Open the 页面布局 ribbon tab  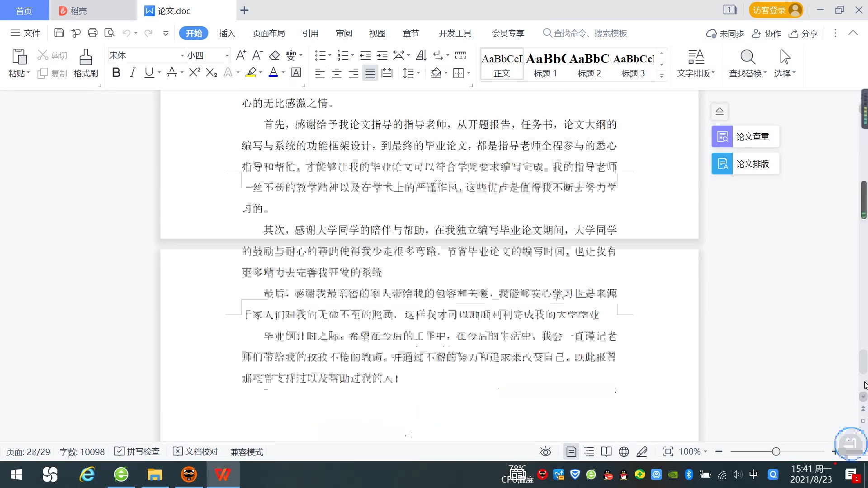269,33
